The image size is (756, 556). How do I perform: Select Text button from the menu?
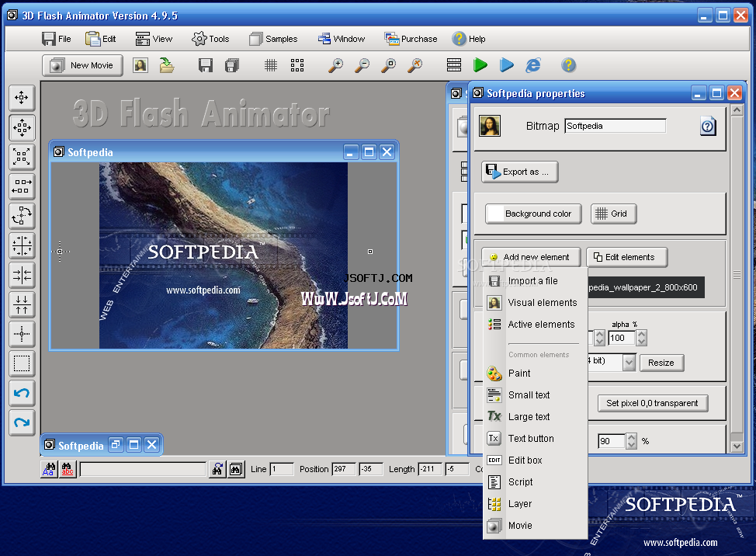point(535,438)
